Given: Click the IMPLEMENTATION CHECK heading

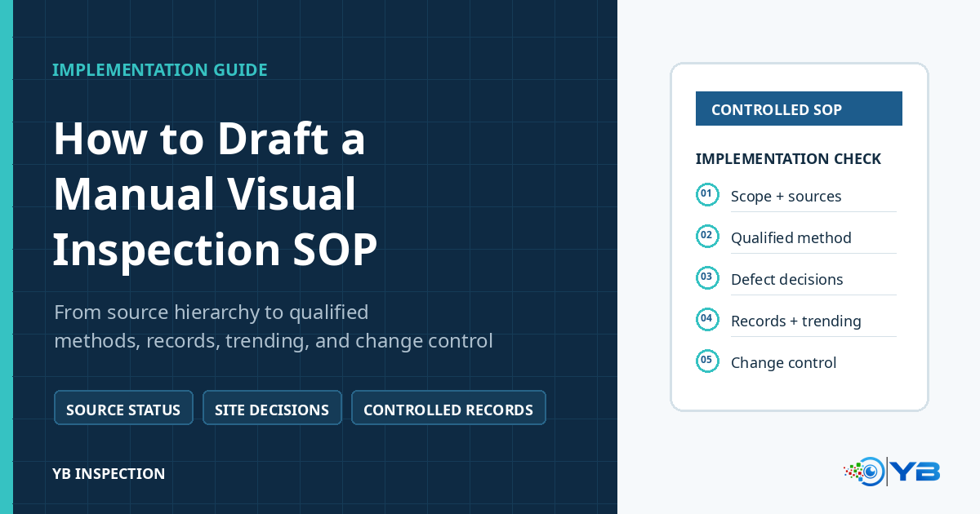Looking at the screenshot, I should click(x=788, y=159).
